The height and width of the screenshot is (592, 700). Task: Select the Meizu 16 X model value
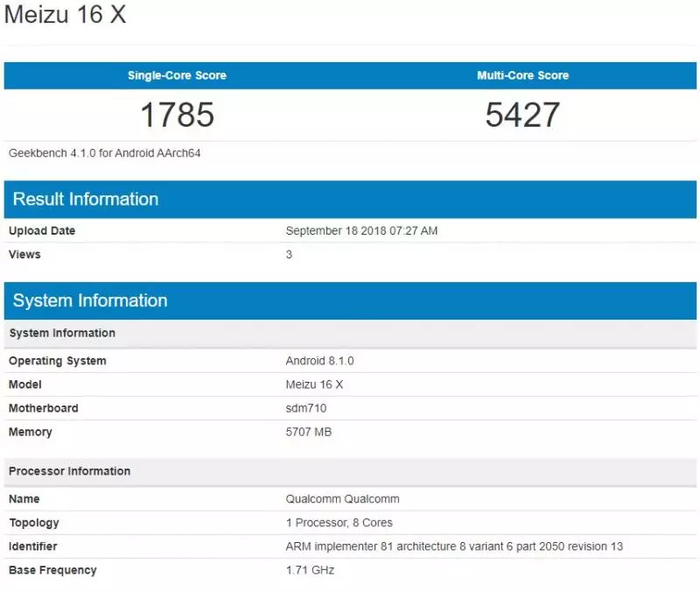coord(314,384)
